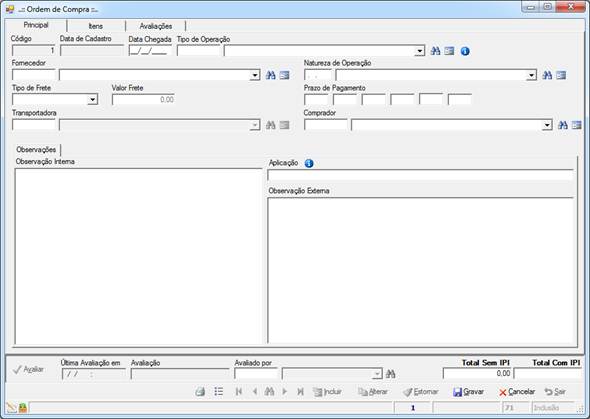Click binoculars icon next to Avaliado por
The width and height of the screenshot is (590, 419).
pyautogui.click(x=391, y=373)
